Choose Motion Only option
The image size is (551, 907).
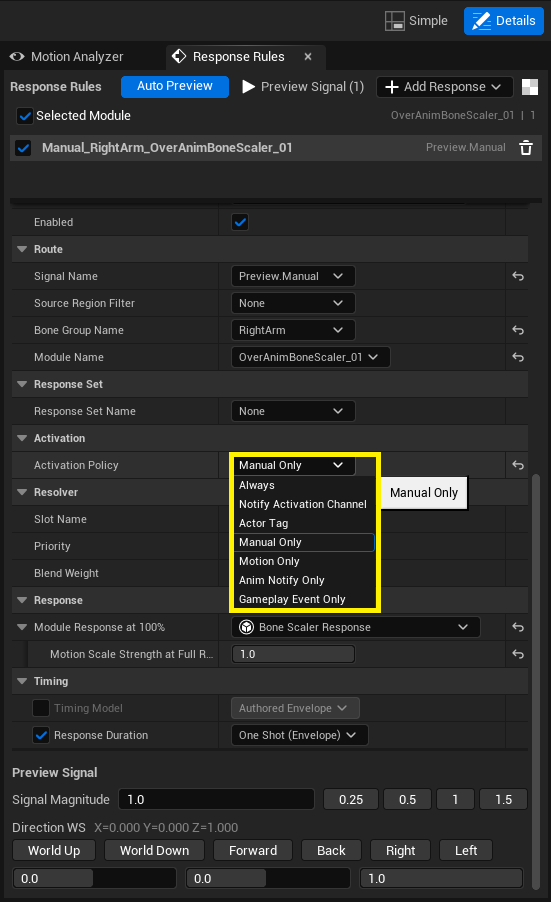point(304,561)
